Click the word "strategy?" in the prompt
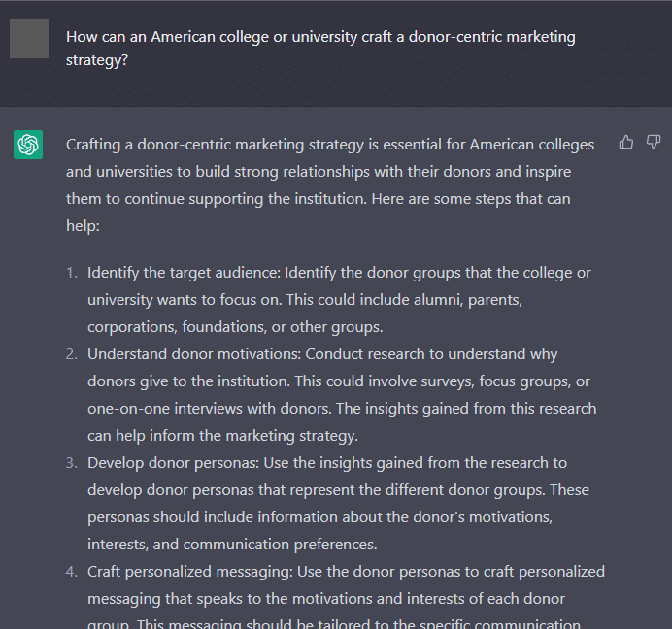Screen dimensions: 672x629 [x=97, y=60]
